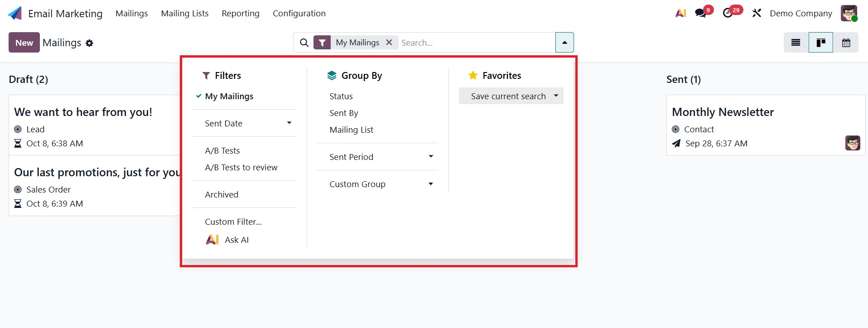This screenshot has height=328, width=868.
Task: Uncheck the My Mailings filter
Action: pos(229,96)
